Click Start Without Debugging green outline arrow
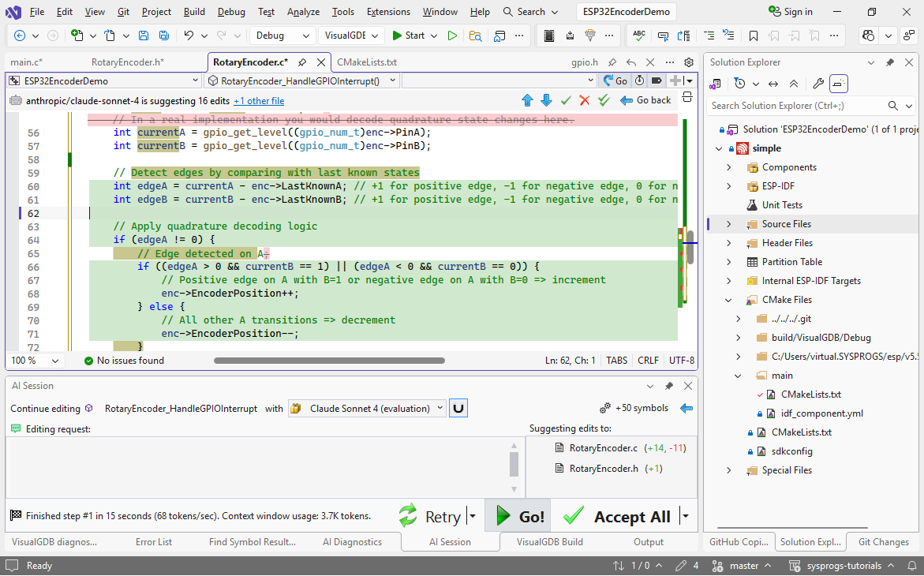 (452, 36)
